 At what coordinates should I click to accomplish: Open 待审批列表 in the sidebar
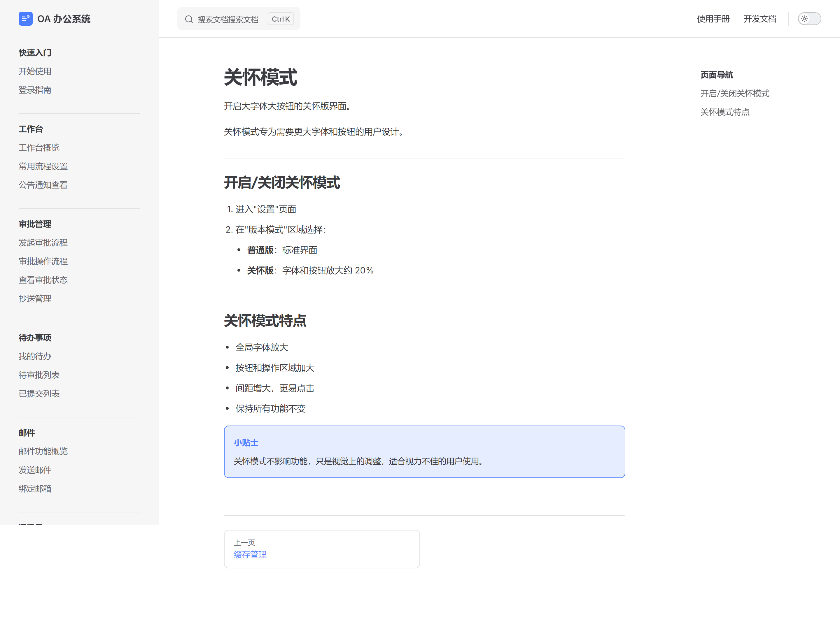pos(39,375)
